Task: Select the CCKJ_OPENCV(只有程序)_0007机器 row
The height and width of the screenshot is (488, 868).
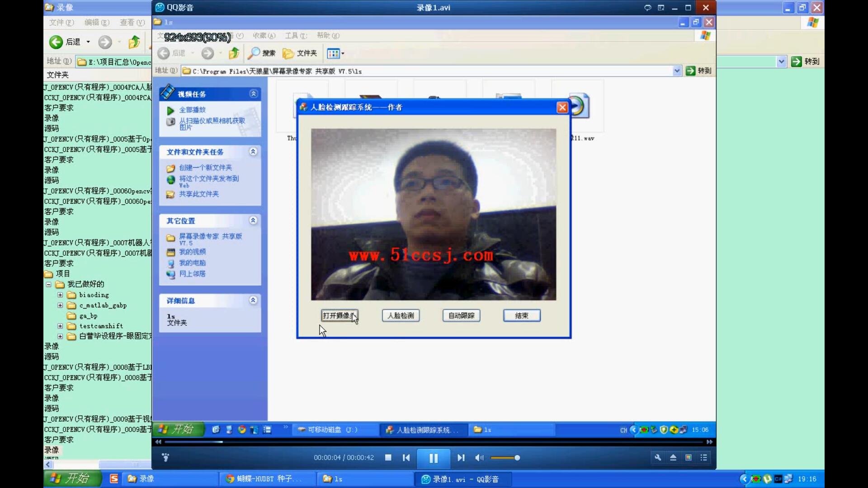Action: (x=98, y=253)
